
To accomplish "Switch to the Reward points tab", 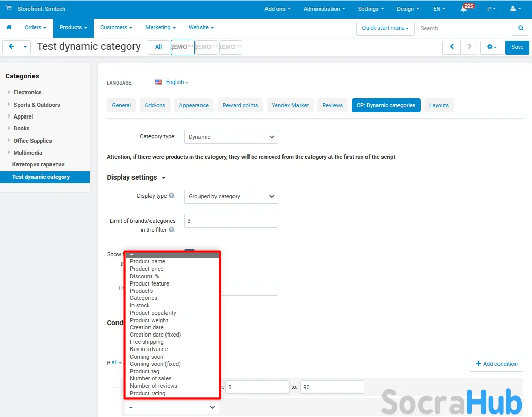I will pyautogui.click(x=240, y=105).
